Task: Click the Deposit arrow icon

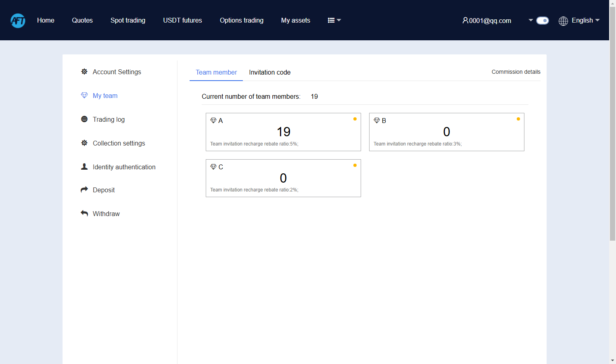Action: point(84,189)
